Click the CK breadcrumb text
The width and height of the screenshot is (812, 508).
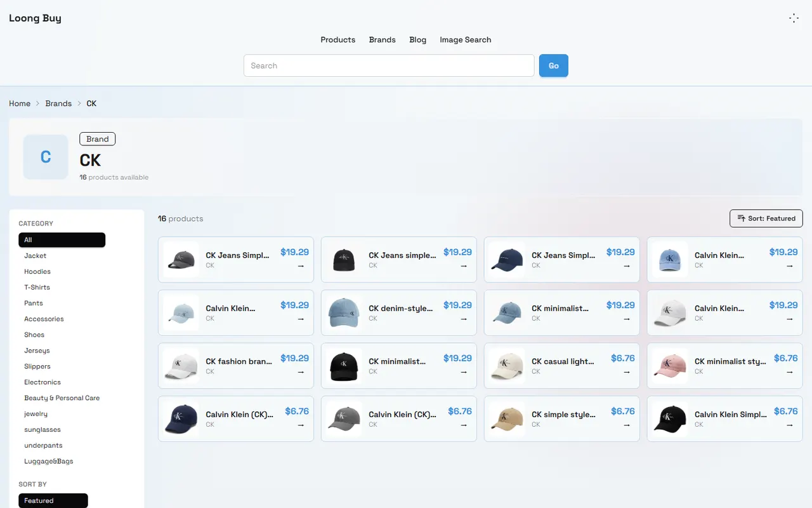(91, 104)
